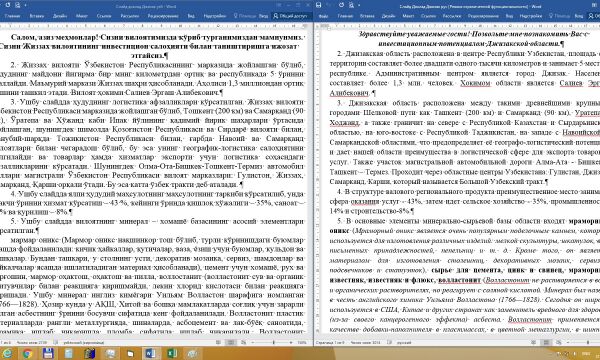Open Рассылки tab in left Word window
This screenshot has width=600, height=360.
130,16
